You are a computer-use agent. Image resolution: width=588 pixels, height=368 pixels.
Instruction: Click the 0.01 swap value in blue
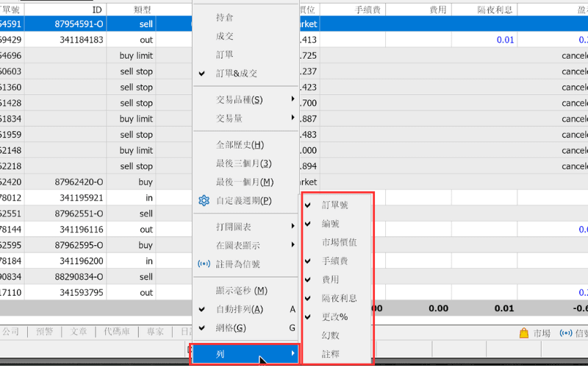[x=505, y=40]
